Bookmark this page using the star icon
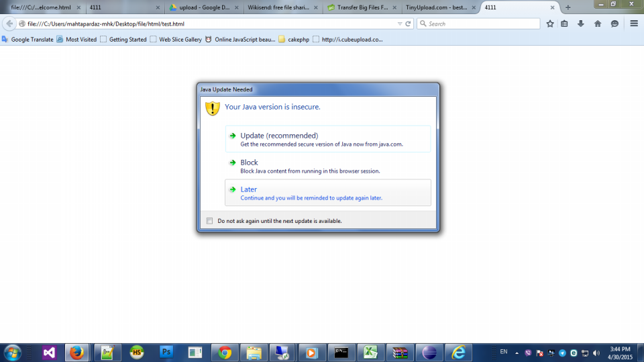The image size is (644, 362). pyautogui.click(x=550, y=24)
